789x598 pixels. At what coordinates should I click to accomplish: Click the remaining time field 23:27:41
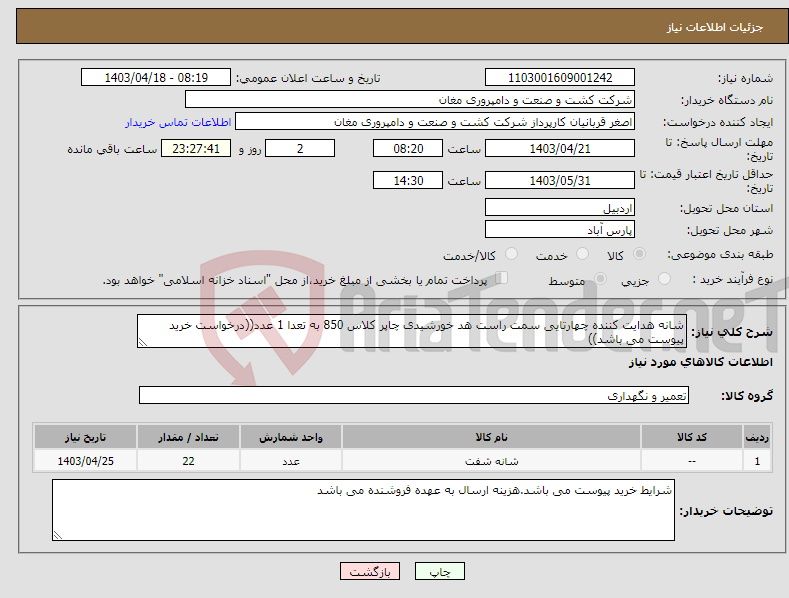pos(196,148)
